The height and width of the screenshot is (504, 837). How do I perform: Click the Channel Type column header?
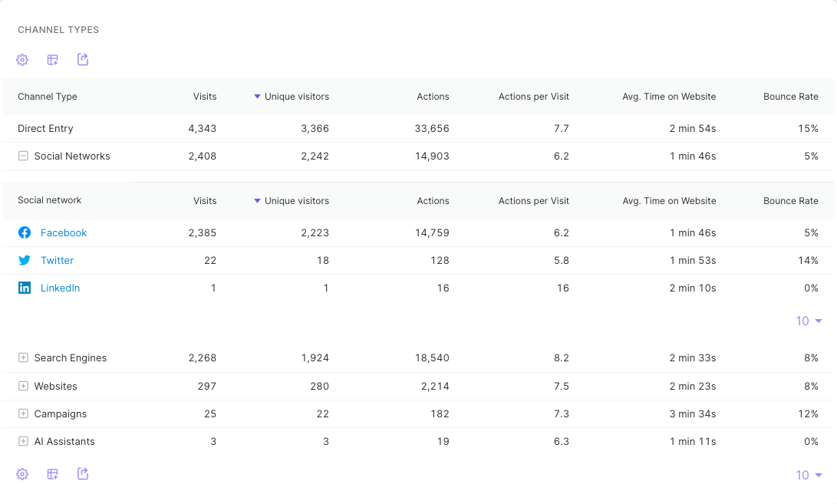tap(48, 97)
